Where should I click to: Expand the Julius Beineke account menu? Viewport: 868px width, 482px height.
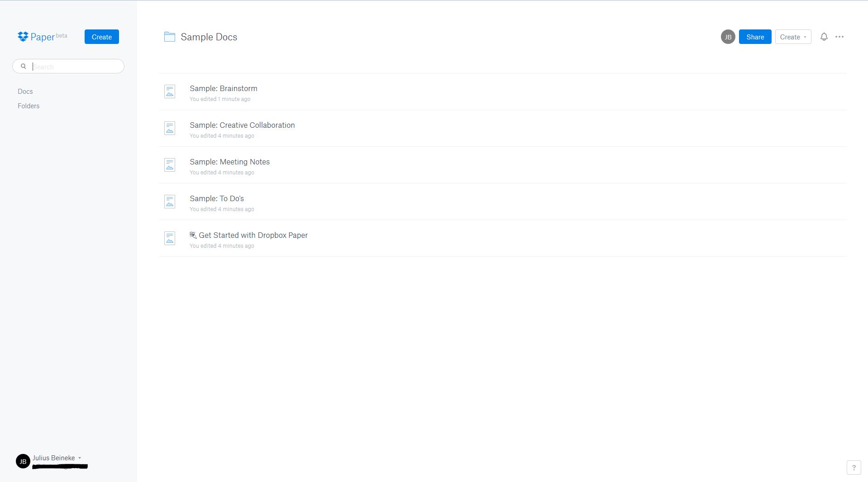pyautogui.click(x=57, y=458)
